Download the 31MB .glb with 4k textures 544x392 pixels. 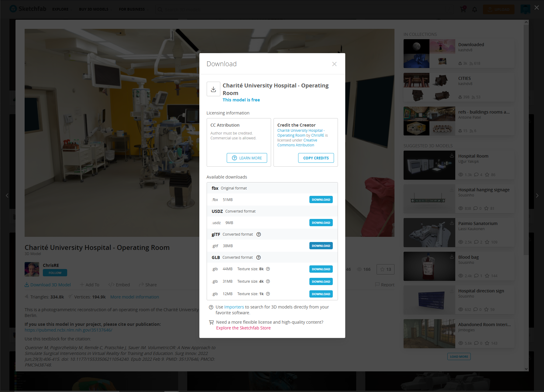point(321,281)
